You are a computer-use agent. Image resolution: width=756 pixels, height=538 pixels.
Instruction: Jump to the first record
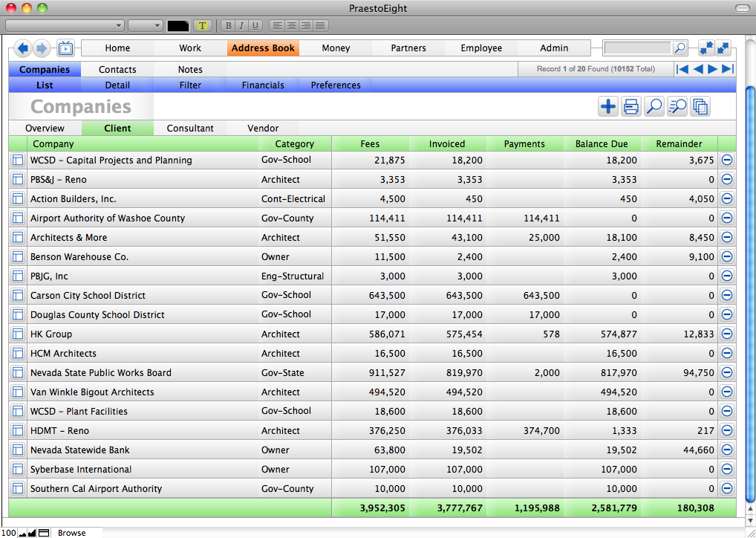[x=682, y=69]
